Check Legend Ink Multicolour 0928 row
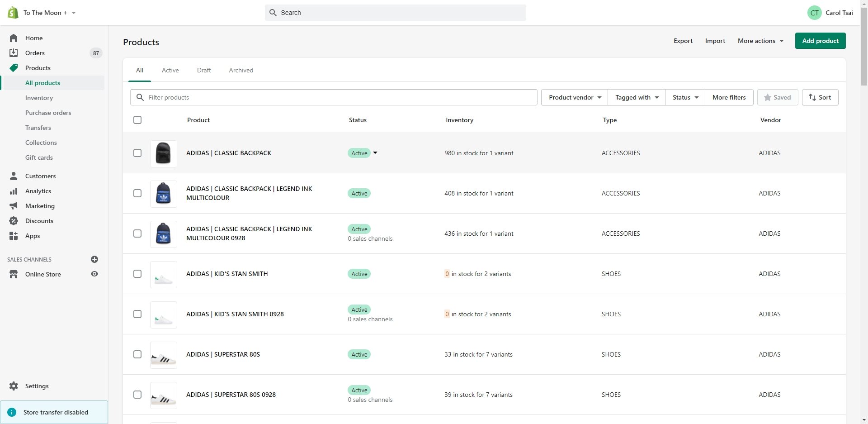The image size is (868, 424). [137, 233]
